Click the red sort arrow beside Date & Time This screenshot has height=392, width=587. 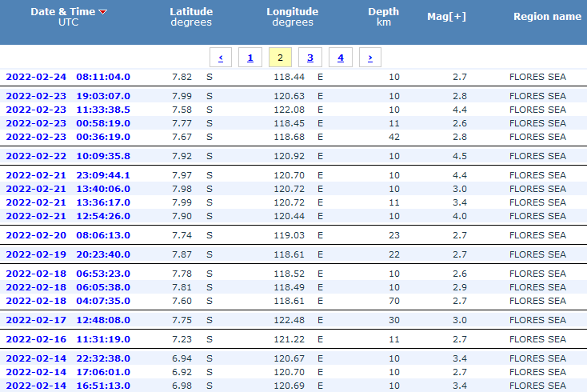click(103, 12)
